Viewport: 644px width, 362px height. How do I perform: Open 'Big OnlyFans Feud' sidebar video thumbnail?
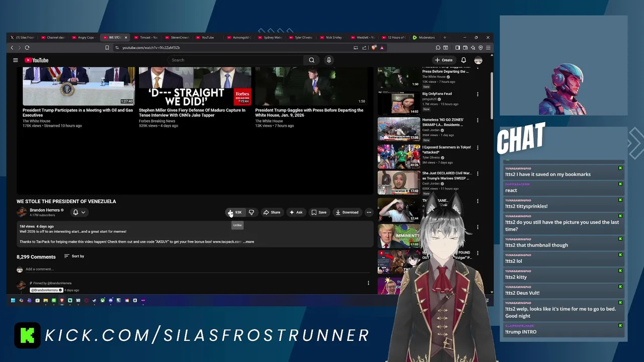399,103
